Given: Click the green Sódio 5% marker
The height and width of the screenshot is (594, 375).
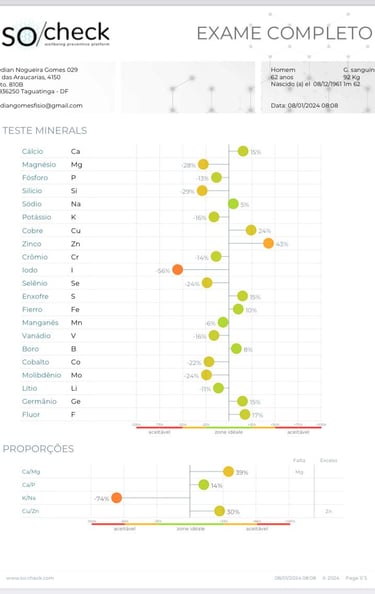Looking at the screenshot, I should click(233, 204).
